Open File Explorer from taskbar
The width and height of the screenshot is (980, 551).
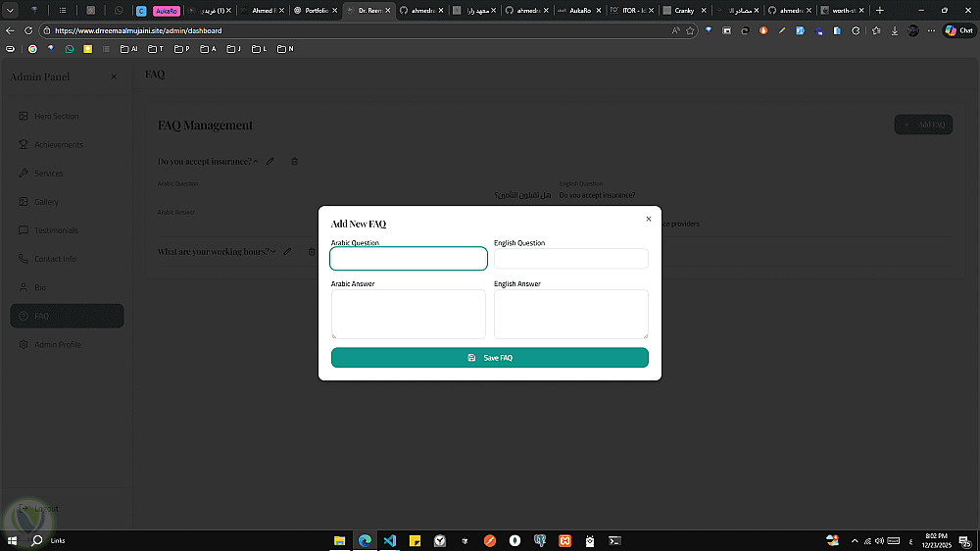click(x=339, y=540)
